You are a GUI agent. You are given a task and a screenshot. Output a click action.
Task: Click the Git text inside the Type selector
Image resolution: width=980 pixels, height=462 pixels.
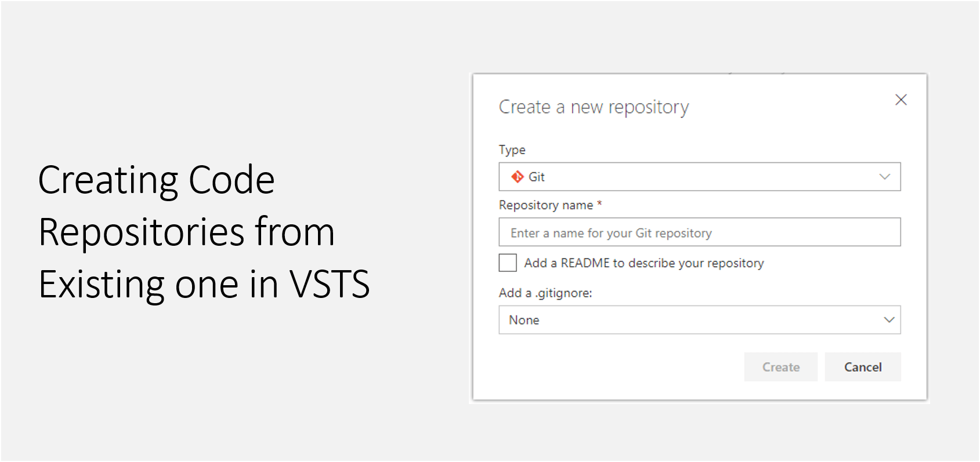tap(537, 177)
